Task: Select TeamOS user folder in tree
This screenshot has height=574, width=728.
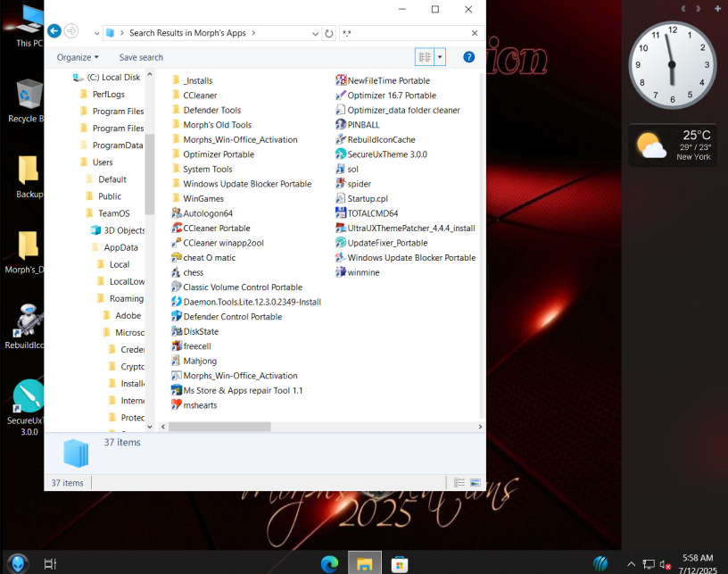Action: [x=108, y=213]
